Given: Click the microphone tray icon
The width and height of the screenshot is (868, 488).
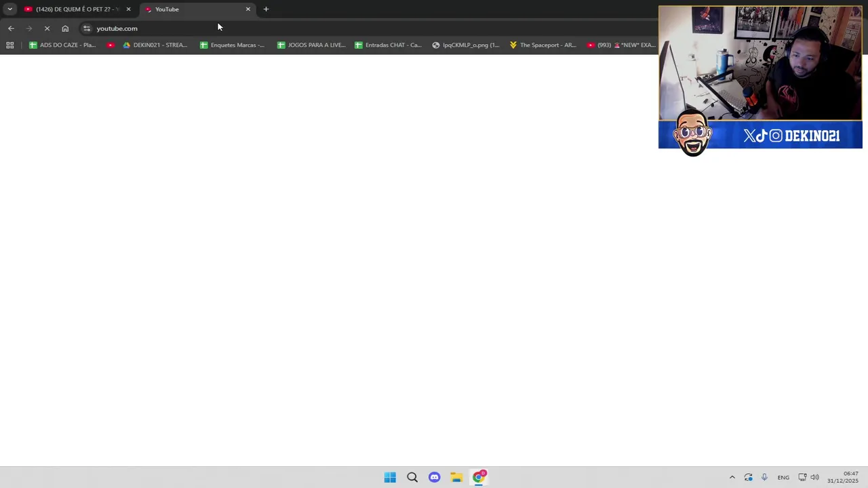Looking at the screenshot, I should click(x=764, y=477).
